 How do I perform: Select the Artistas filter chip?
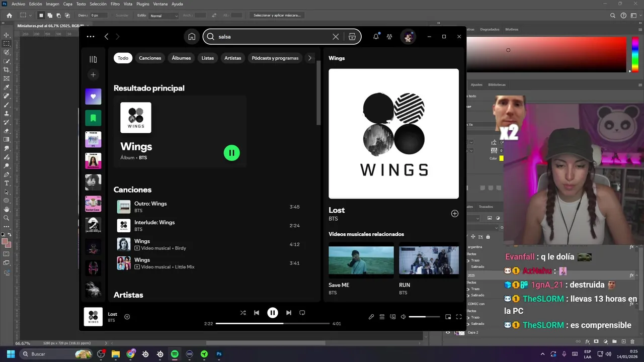point(233,58)
